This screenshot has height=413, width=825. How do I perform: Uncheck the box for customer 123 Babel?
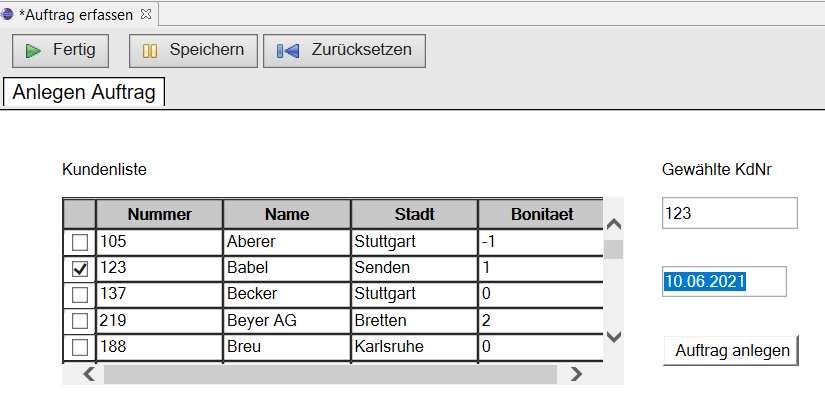pos(79,268)
